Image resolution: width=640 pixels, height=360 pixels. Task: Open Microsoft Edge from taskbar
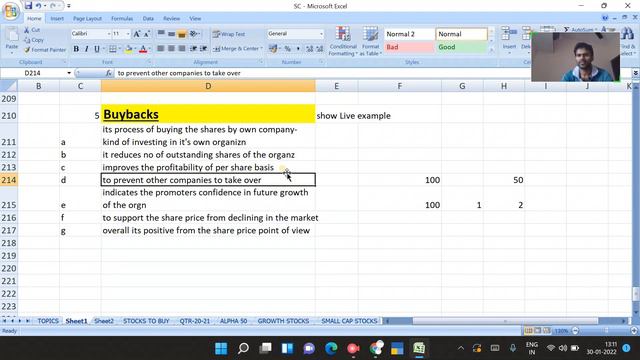(331, 348)
